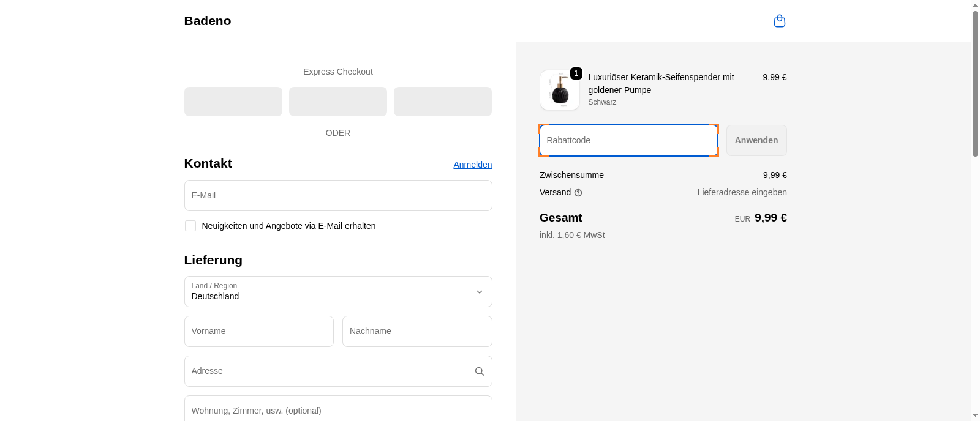Click the Adresse input field
This screenshot has height=421, width=980.
point(328,371)
